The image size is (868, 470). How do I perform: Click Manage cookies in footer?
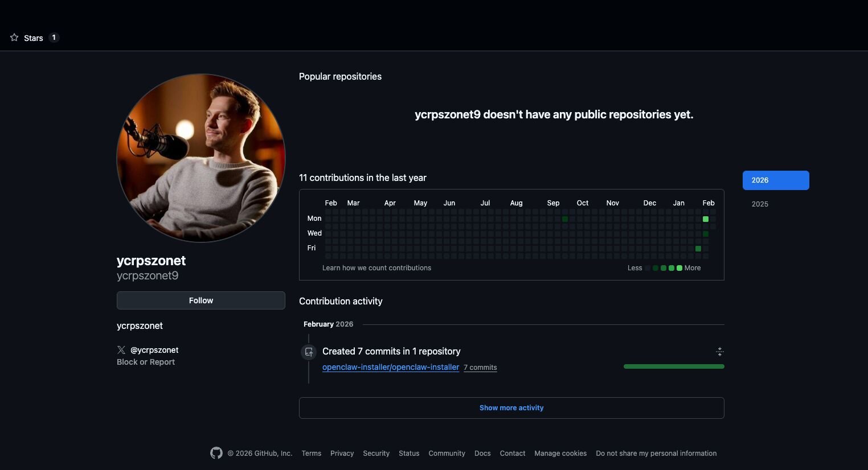[560, 453]
